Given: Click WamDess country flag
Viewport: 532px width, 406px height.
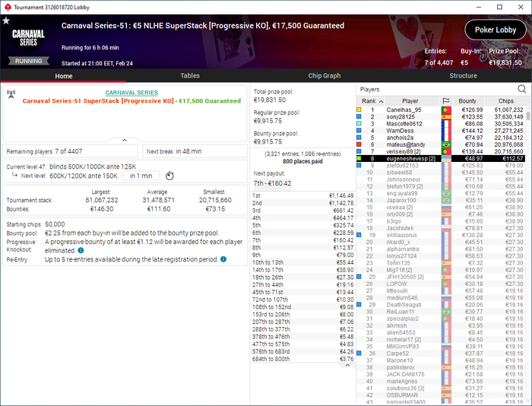Looking at the screenshot, I should tap(446, 131).
